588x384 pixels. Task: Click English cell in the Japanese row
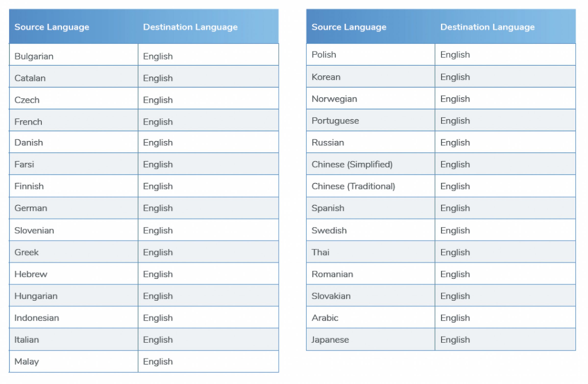[x=505, y=339]
